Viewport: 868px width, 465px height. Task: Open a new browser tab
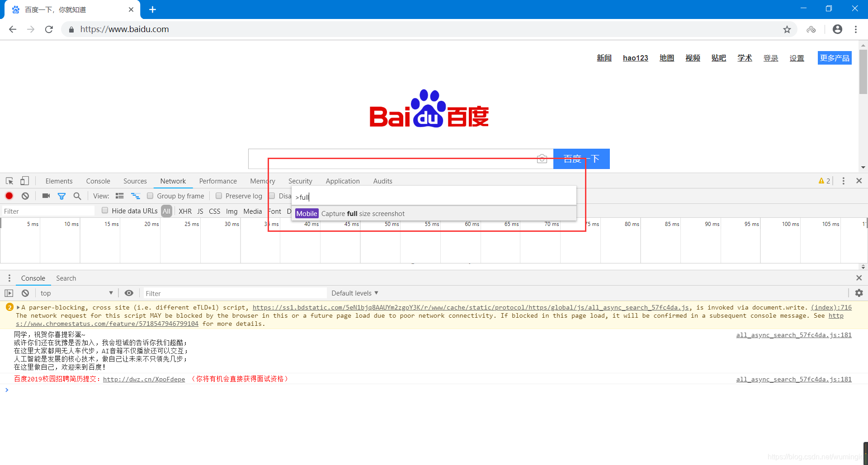[152, 9]
